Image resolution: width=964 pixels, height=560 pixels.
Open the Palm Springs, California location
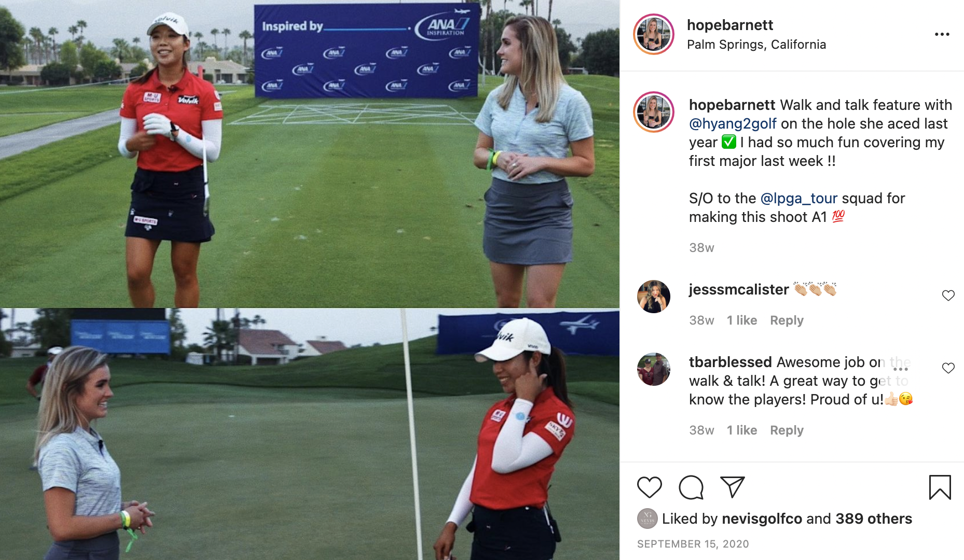pos(756,45)
